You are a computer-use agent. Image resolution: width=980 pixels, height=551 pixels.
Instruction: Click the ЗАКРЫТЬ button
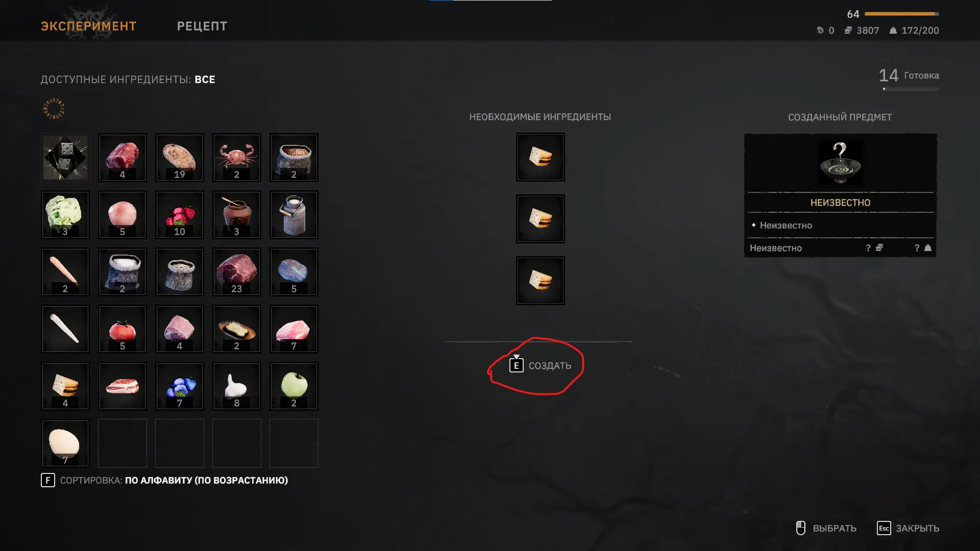click(908, 528)
